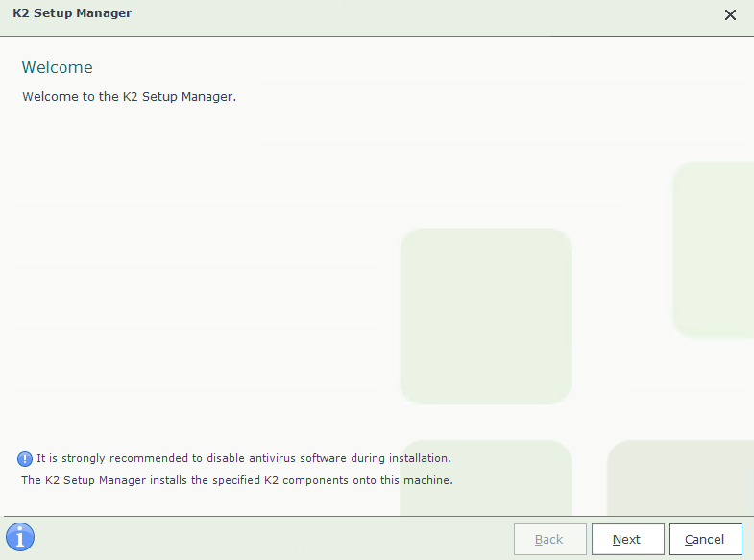Click 'Welcome to the K2 Setup Manager.' text

(x=130, y=97)
